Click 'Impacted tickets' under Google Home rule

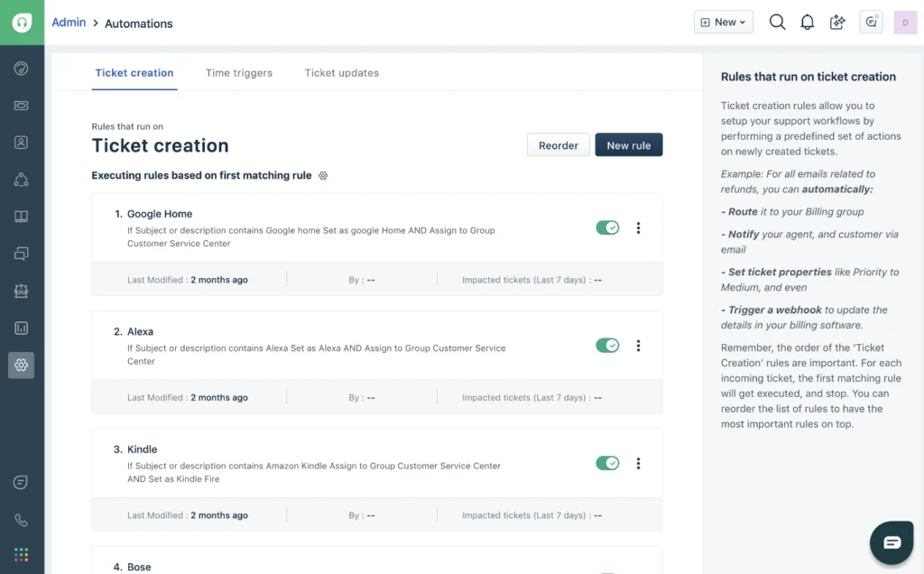tap(532, 280)
